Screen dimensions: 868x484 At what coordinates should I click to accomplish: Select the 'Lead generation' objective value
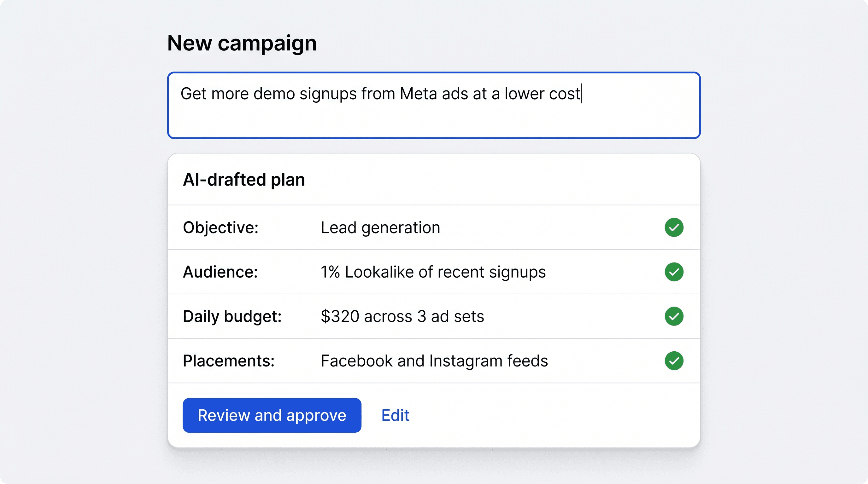pyautogui.click(x=380, y=228)
